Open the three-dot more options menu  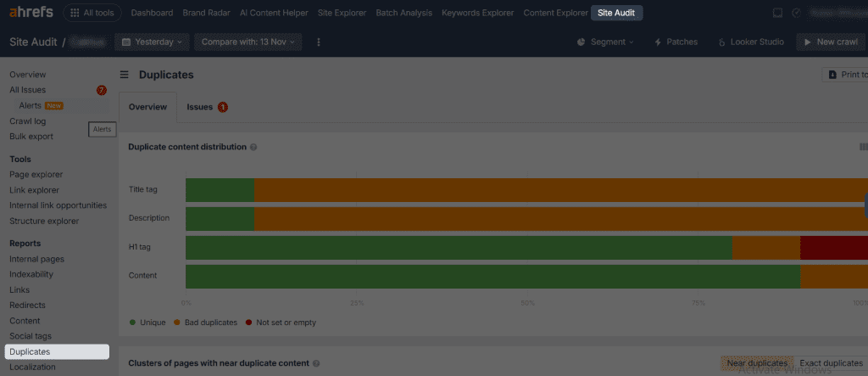pyautogui.click(x=319, y=42)
